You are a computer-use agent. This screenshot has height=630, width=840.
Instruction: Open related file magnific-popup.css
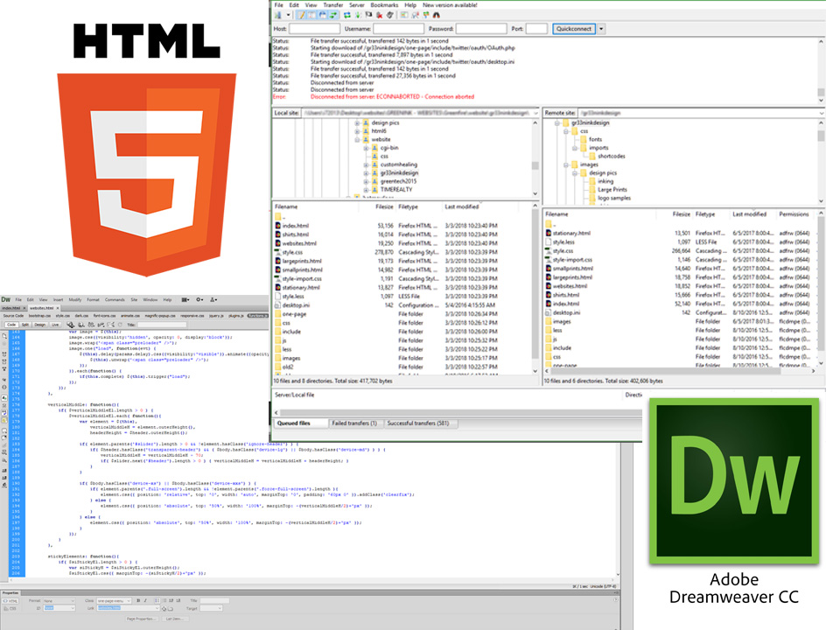(159, 316)
